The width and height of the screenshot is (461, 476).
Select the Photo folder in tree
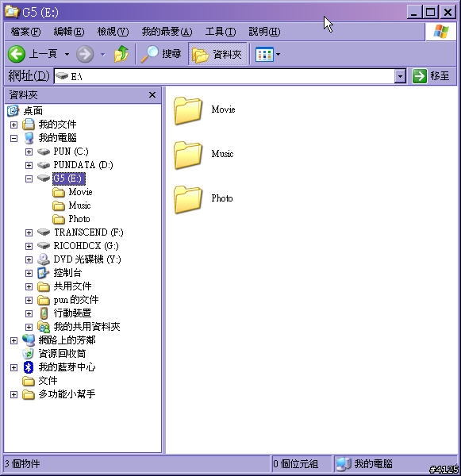(x=71, y=219)
